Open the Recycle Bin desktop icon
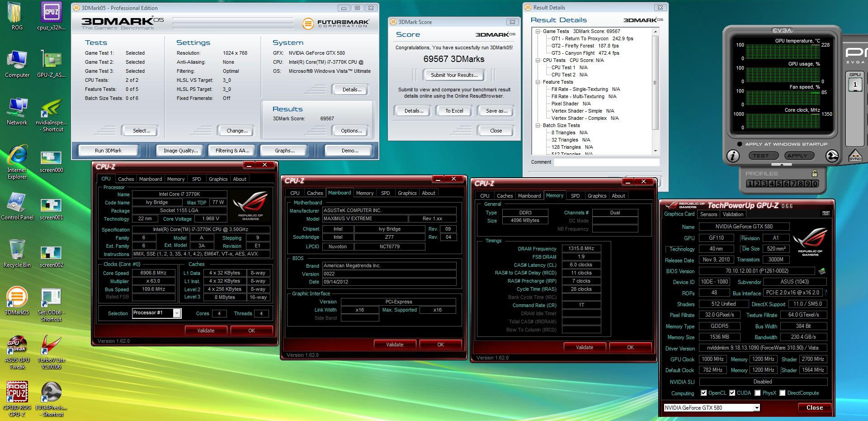Screen dimensions: 868x421 pos(17,250)
